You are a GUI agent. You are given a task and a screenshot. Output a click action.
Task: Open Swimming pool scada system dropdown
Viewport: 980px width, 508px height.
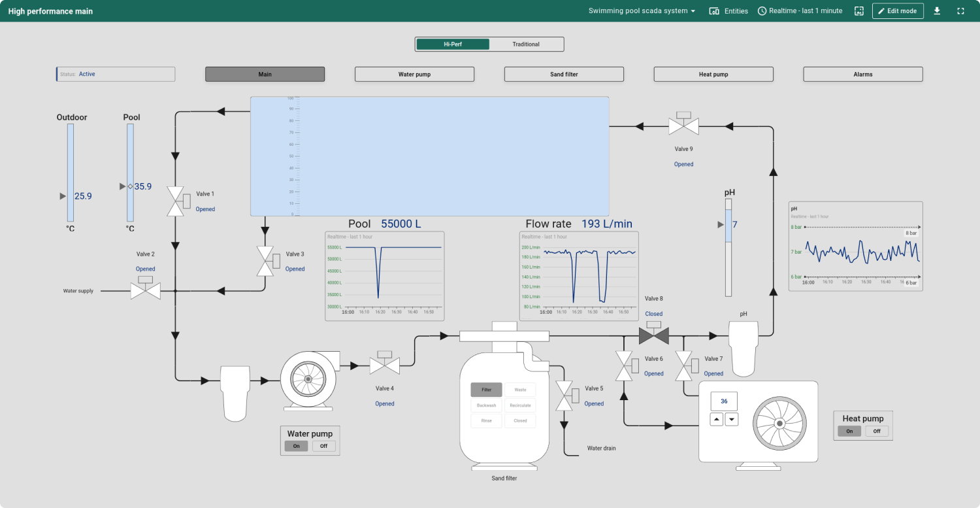coord(642,11)
